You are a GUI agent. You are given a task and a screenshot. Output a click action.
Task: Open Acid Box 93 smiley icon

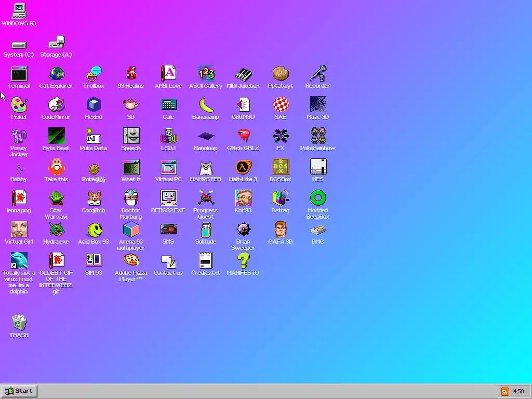(95, 230)
